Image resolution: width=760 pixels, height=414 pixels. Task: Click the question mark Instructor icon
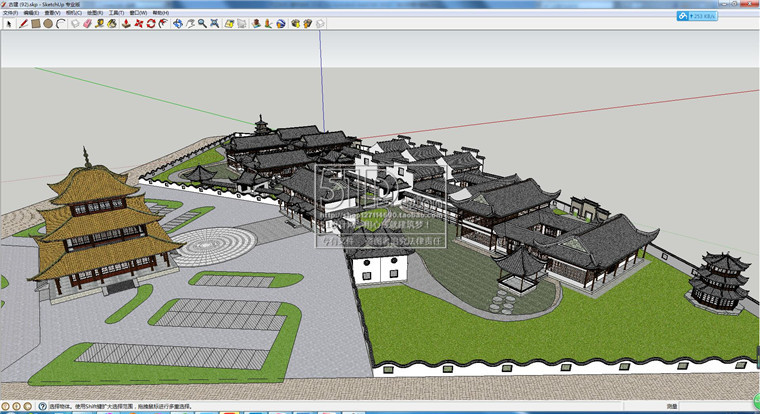(43, 406)
